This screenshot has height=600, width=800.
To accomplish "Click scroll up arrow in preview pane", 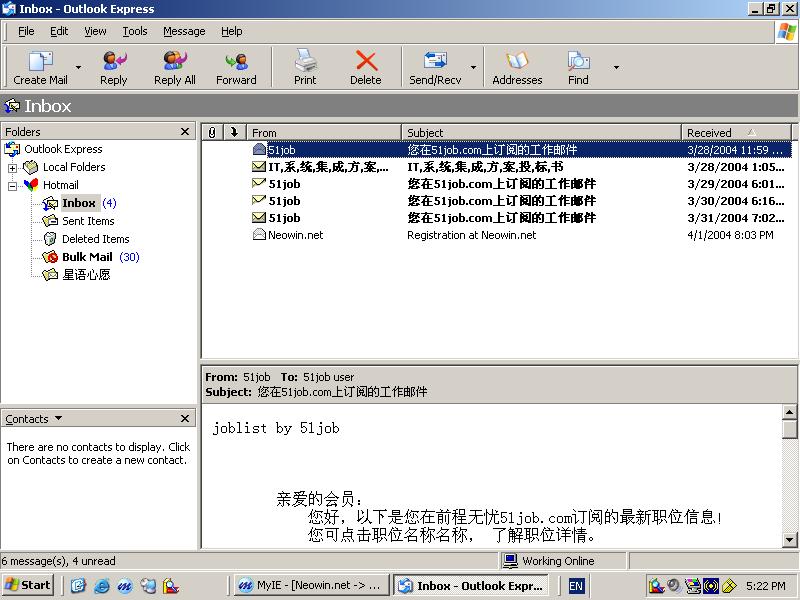I will tap(789, 412).
